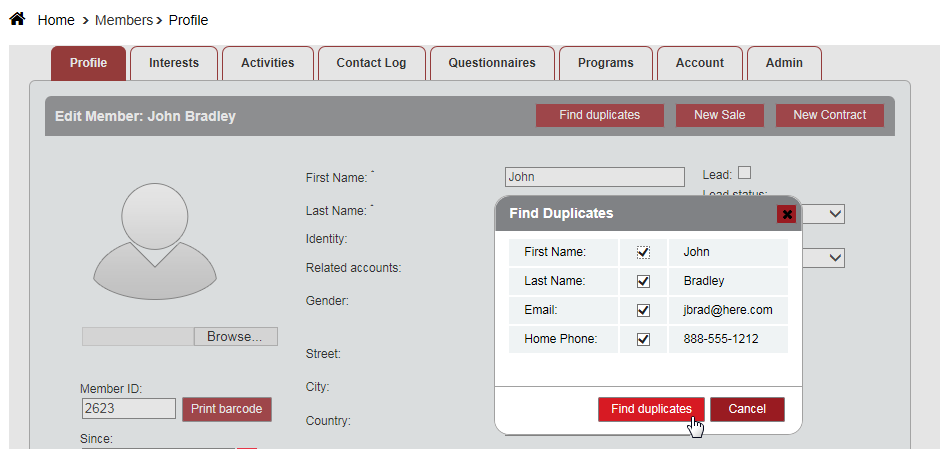Click the First Name input field
Screen dimensions: 940x449
pyautogui.click(x=594, y=177)
